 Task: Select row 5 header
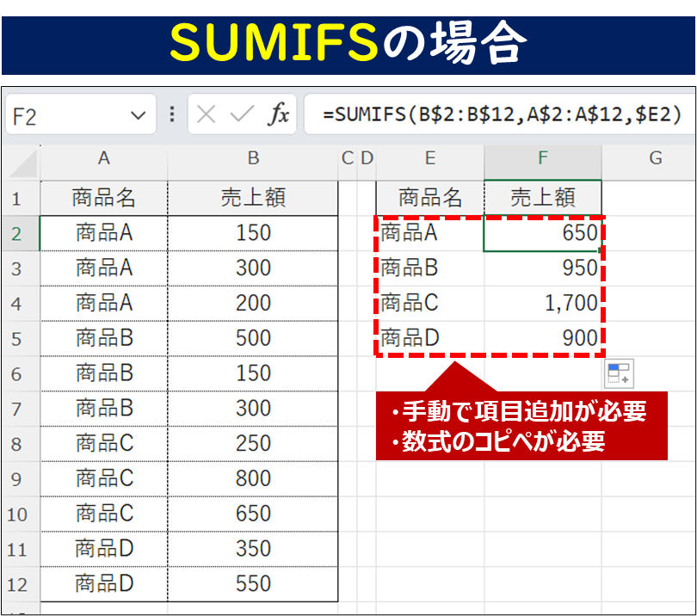click(16, 338)
